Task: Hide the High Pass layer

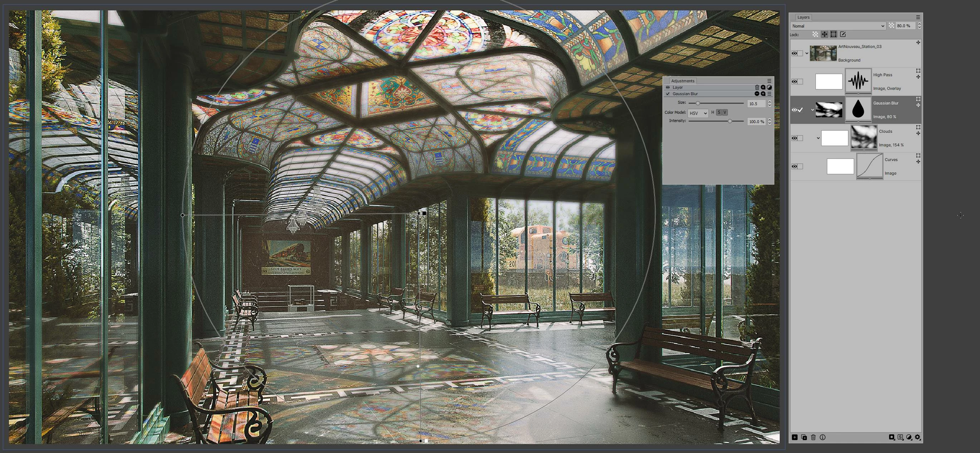Action: [794, 82]
